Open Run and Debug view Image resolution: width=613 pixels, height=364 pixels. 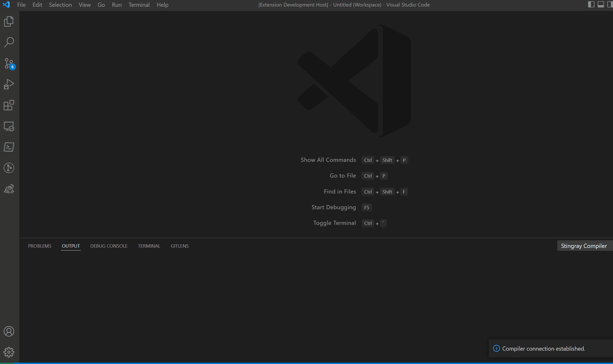9,84
